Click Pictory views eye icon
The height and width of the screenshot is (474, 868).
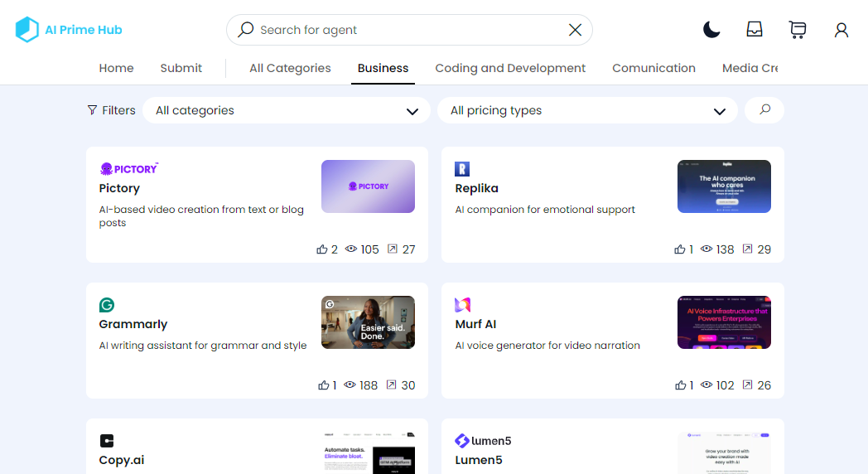click(351, 249)
